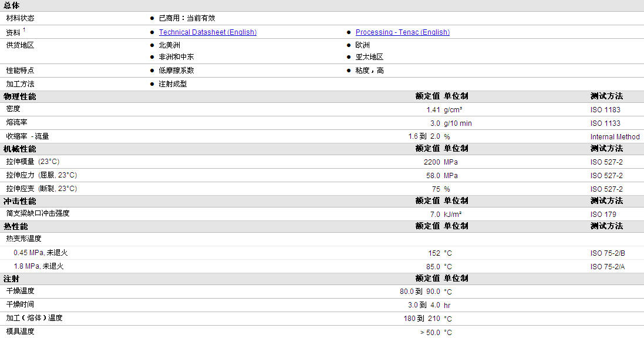Click the 模具温度 row label
644x338 pixels.
click(x=21, y=332)
